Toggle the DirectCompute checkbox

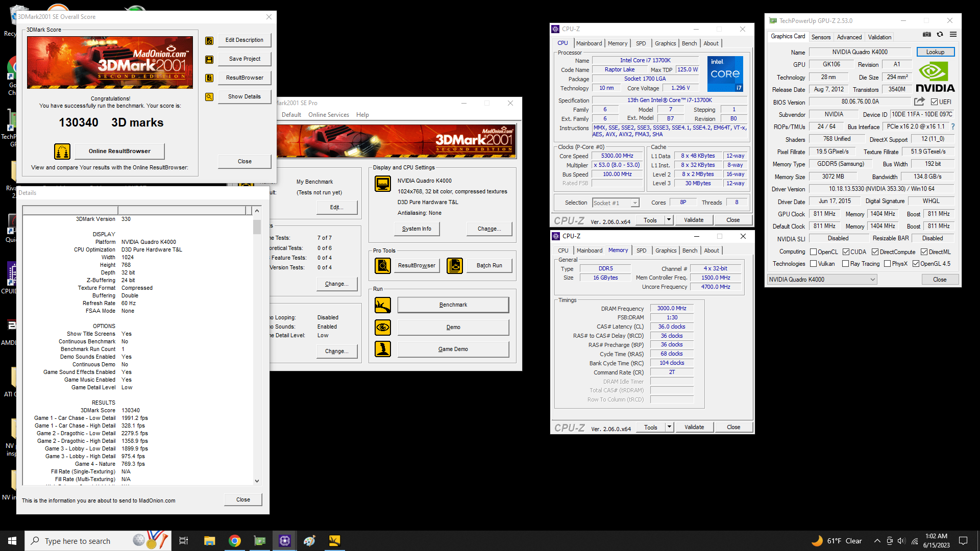875,252
